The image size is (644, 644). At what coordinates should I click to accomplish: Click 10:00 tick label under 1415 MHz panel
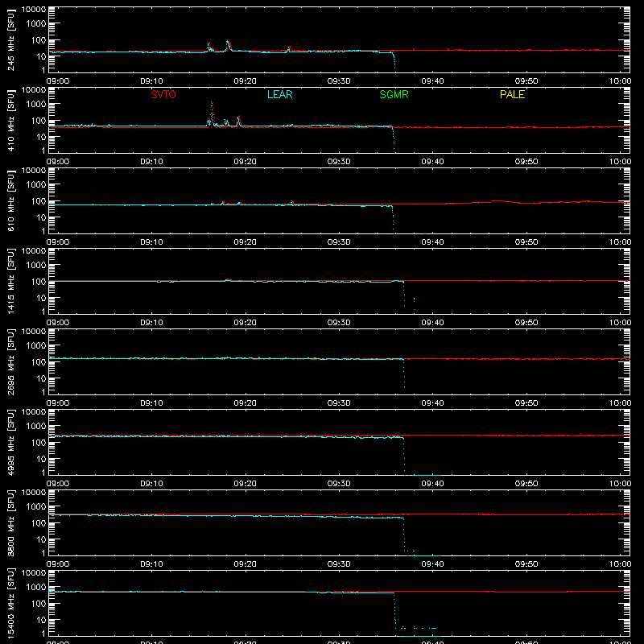620,323
